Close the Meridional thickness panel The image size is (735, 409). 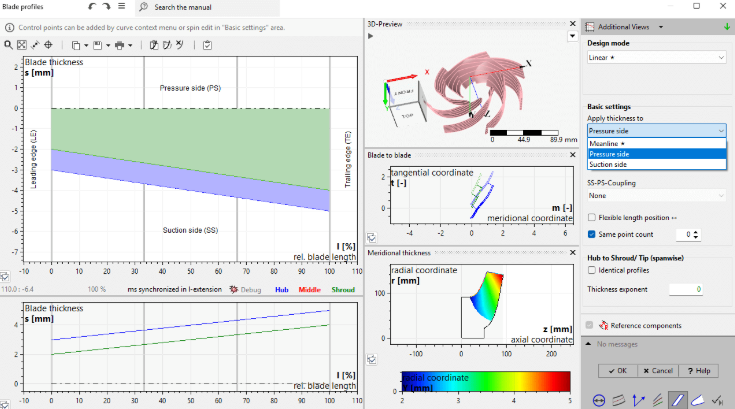(x=572, y=253)
